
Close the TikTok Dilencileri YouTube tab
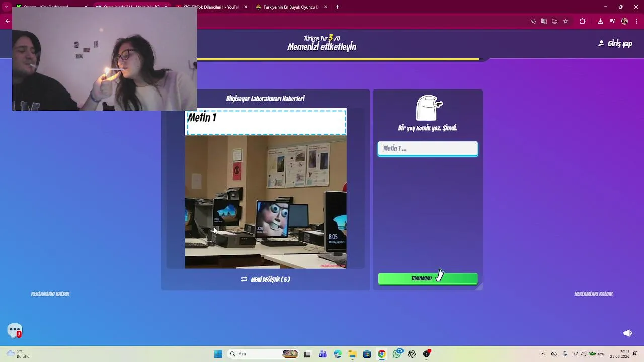pyautogui.click(x=246, y=7)
